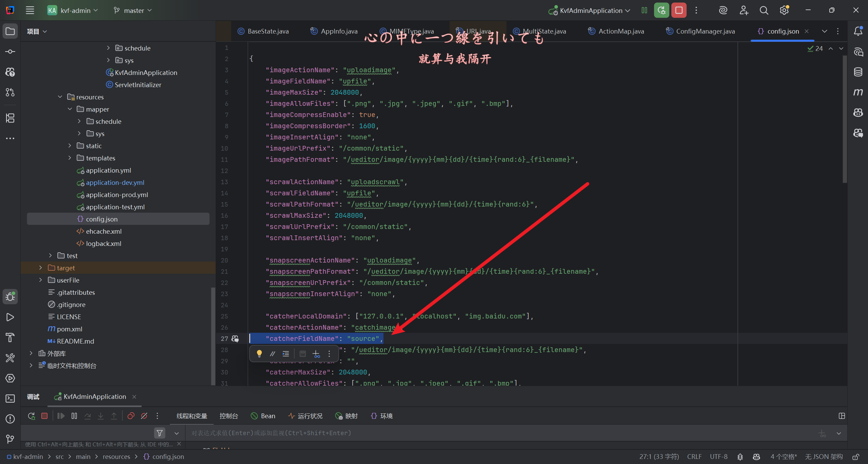Open application-dev.yml in project tree
The image size is (868, 464).
(115, 182)
